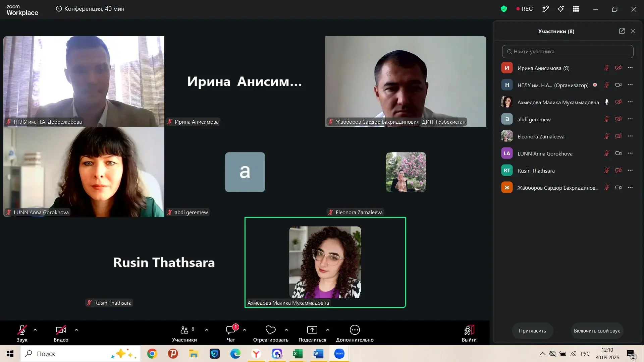This screenshot has width=644, height=362.
Task: Open the Чат with unread message
Action: pos(231,333)
